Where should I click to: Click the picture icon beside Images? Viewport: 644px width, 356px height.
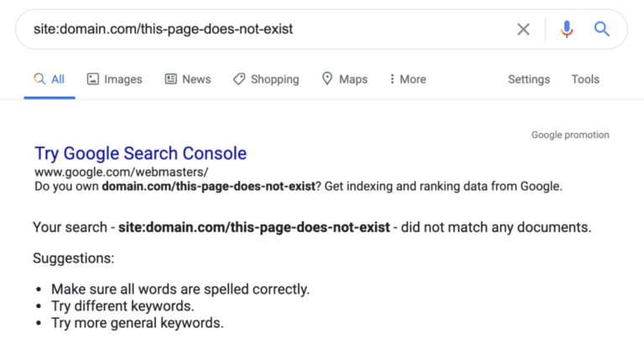pyautogui.click(x=93, y=80)
